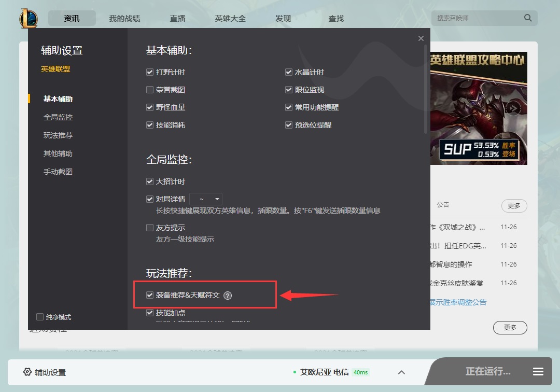Open 金克丝皮肤鉴赏 news item
The height and width of the screenshot is (392, 560).
[x=457, y=283]
